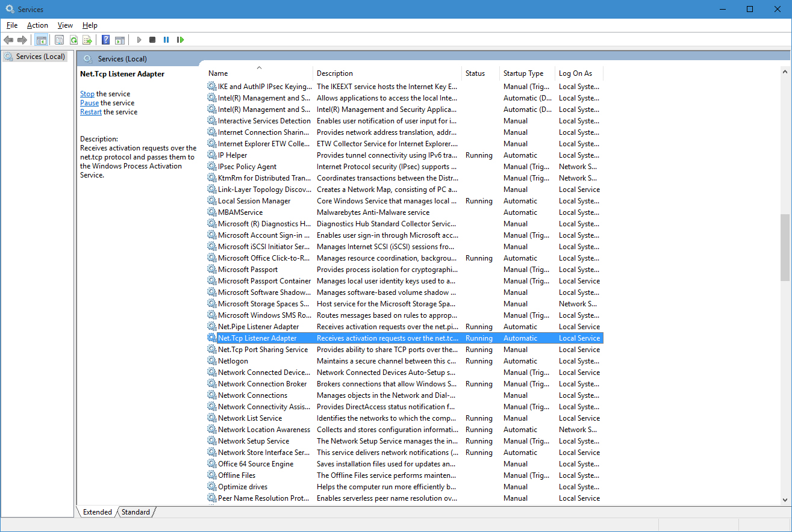
Task: Open the Action menu
Action: 37,25
